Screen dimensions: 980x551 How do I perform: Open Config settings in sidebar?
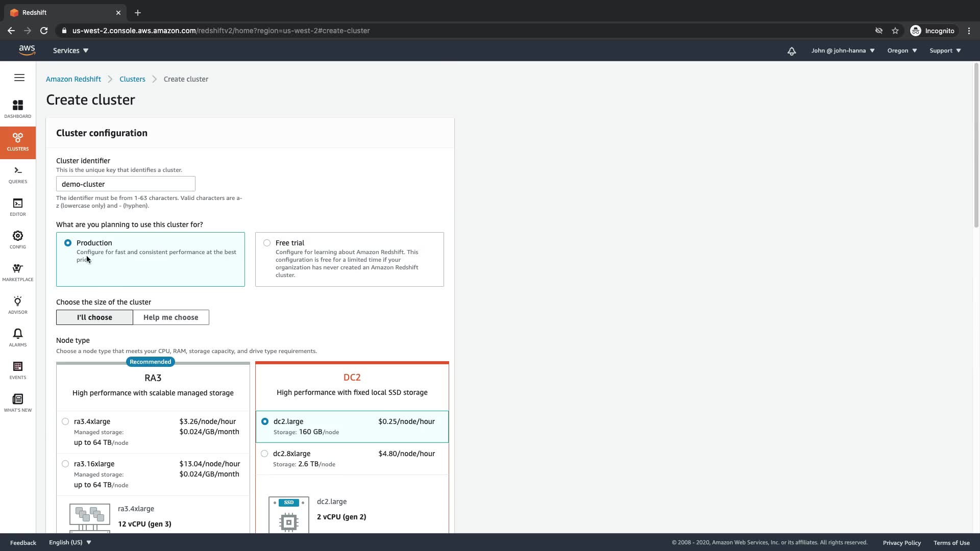18,239
